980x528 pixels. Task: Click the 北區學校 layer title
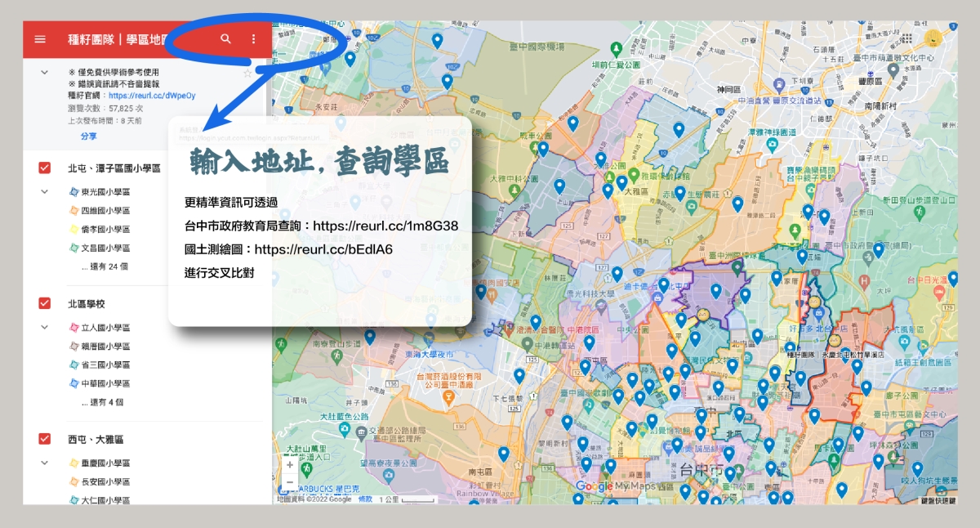87,304
